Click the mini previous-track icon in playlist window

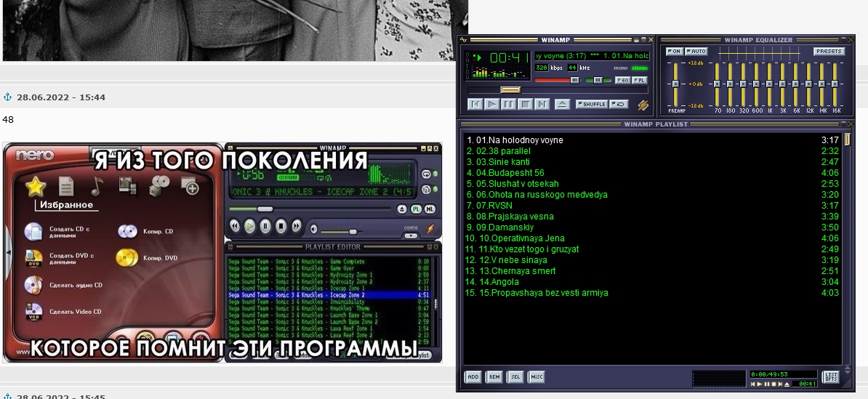[753, 384]
